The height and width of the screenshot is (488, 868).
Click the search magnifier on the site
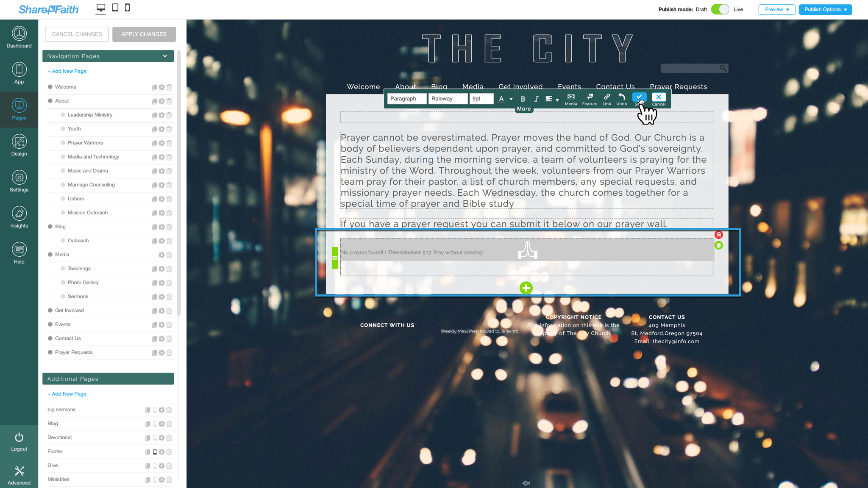[723, 68]
